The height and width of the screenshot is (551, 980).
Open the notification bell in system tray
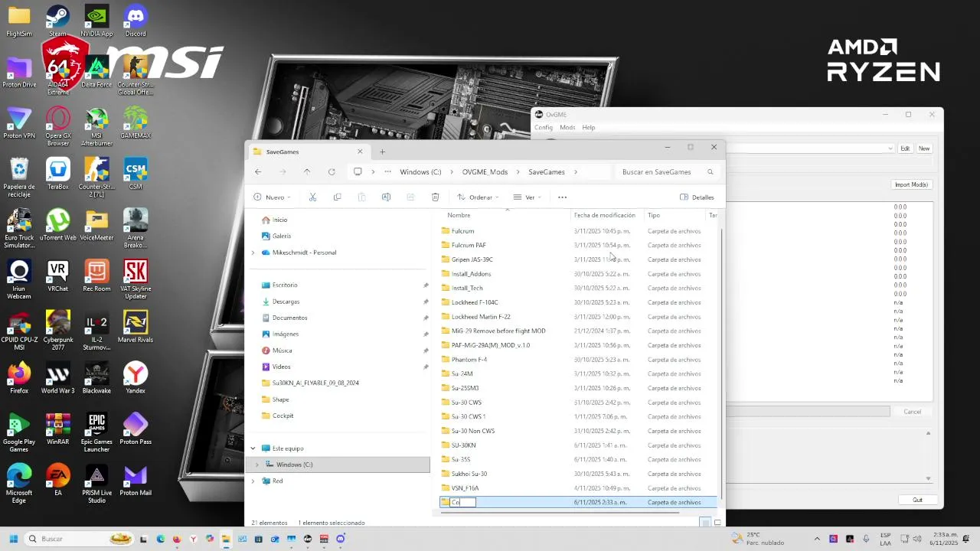point(967,539)
